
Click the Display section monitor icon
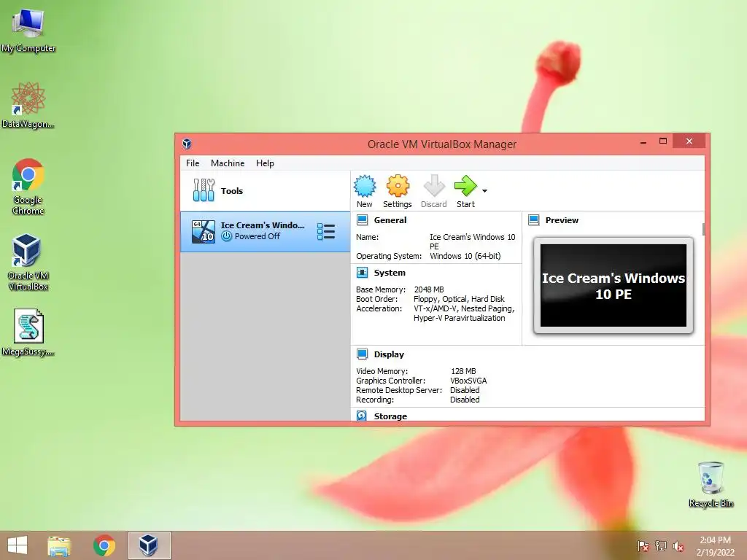[x=362, y=354]
